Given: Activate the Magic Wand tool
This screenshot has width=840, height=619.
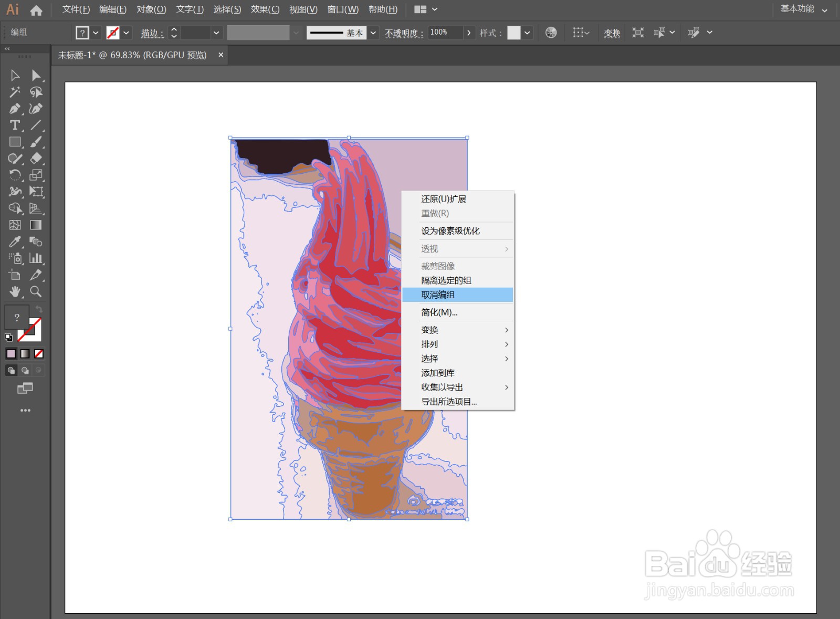Looking at the screenshot, I should 15,92.
